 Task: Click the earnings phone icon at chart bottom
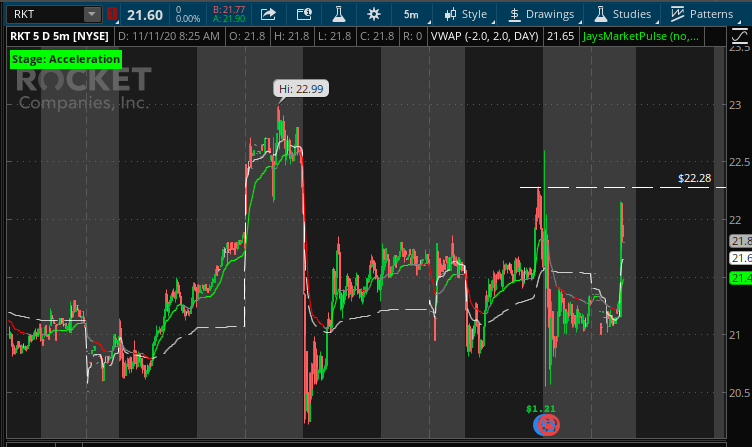(x=547, y=425)
